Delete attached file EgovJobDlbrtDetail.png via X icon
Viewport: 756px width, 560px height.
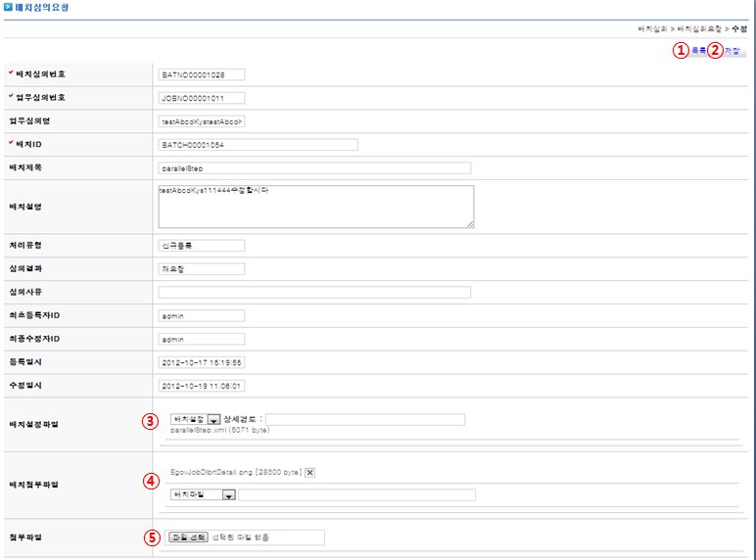[x=309, y=472]
